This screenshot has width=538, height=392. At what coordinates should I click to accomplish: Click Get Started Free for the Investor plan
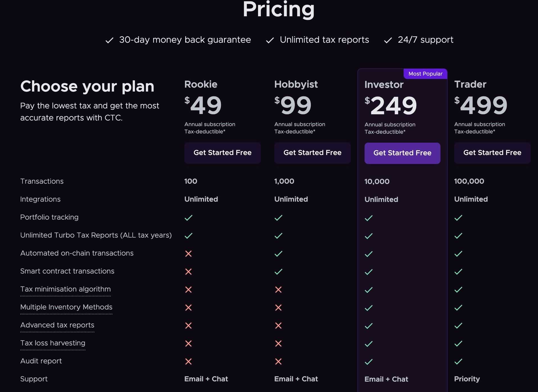click(402, 153)
